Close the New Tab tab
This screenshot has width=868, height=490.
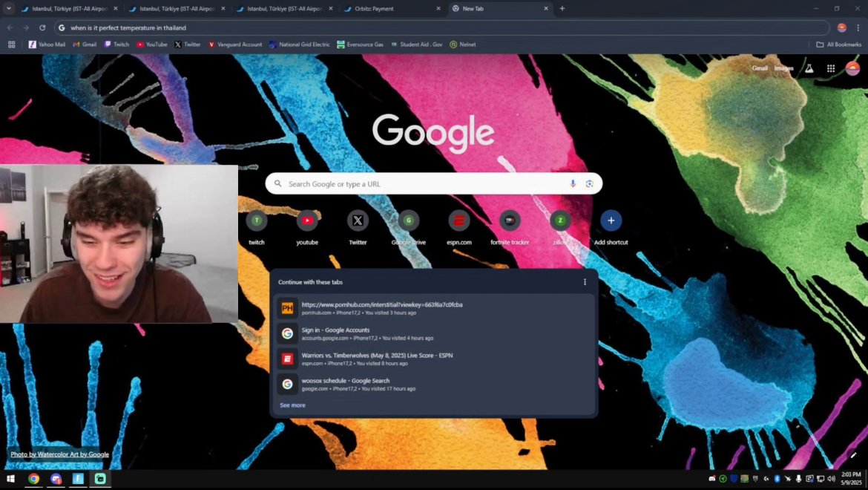[x=546, y=8]
